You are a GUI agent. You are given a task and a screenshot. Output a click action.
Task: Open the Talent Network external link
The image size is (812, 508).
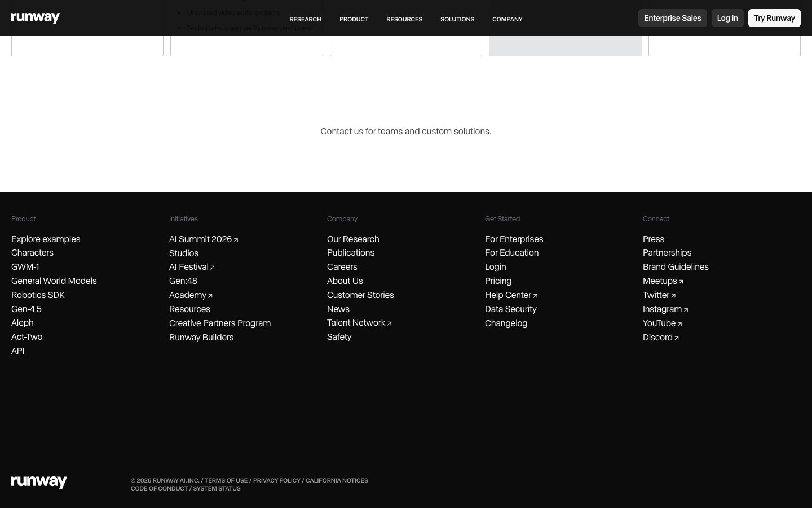click(x=359, y=323)
